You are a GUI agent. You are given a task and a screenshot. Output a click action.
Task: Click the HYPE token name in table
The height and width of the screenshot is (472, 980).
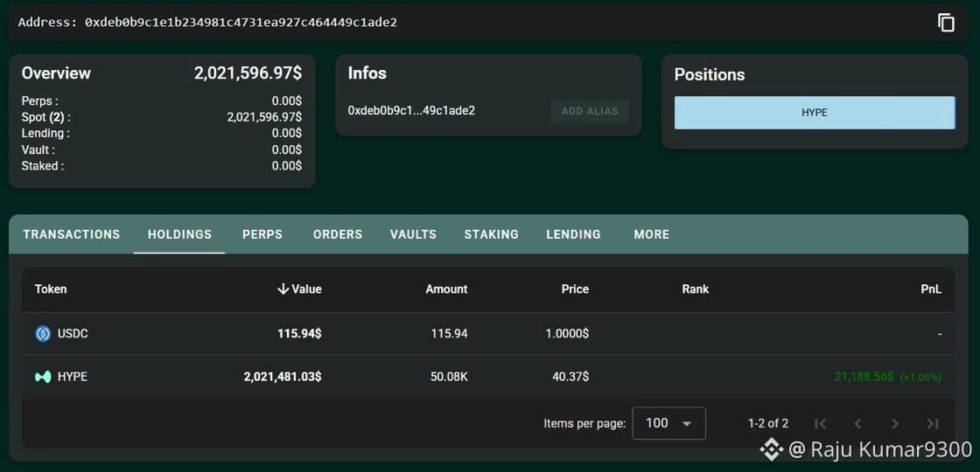click(x=73, y=377)
